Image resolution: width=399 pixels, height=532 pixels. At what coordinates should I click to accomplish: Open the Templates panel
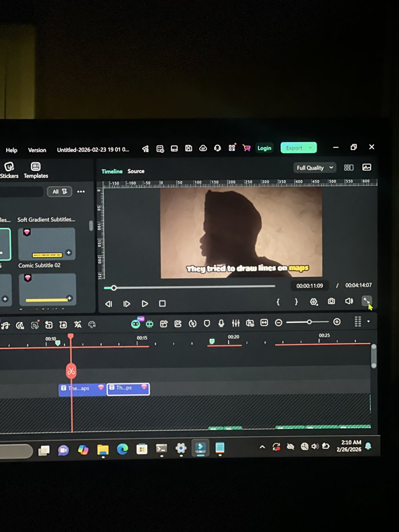coord(36,170)
